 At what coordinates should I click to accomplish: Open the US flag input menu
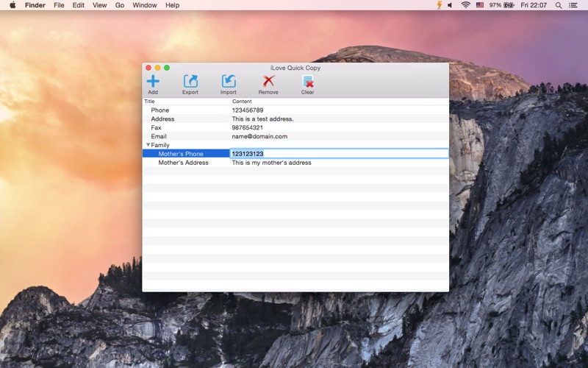click(x=480, y=5)
